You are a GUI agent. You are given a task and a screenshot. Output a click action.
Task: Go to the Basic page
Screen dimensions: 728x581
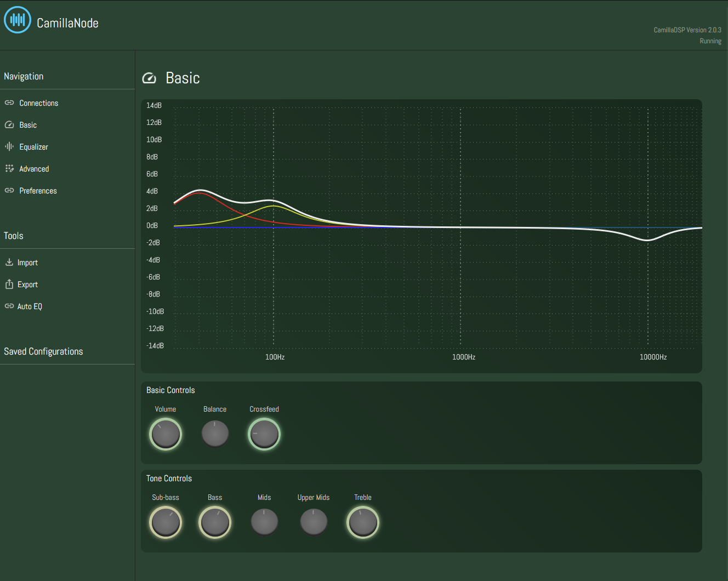28,125
